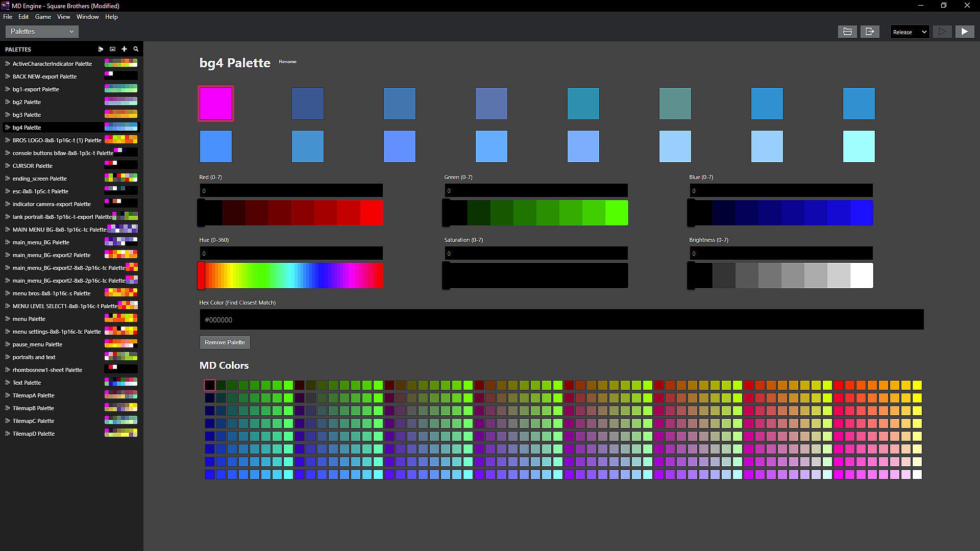
Task: Click the add palette plus icon
Action: click(x=124, y=49)
